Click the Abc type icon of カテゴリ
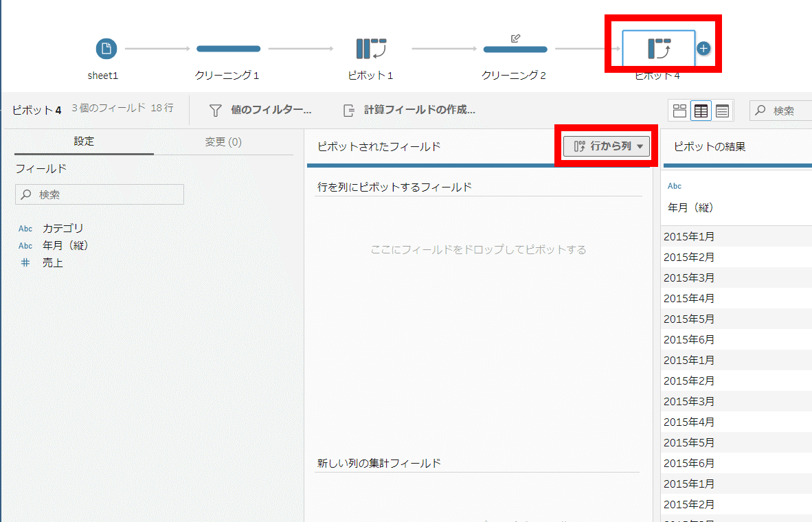The image size is (812, 522). pos(25,228)
